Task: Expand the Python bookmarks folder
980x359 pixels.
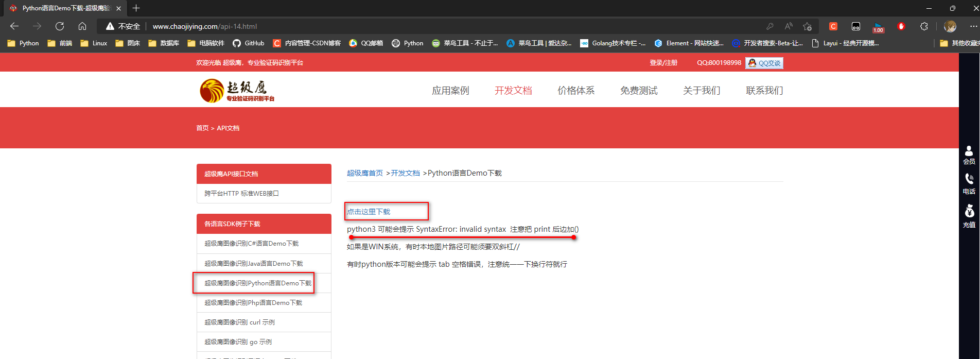Action: click(x=23, y=43)
